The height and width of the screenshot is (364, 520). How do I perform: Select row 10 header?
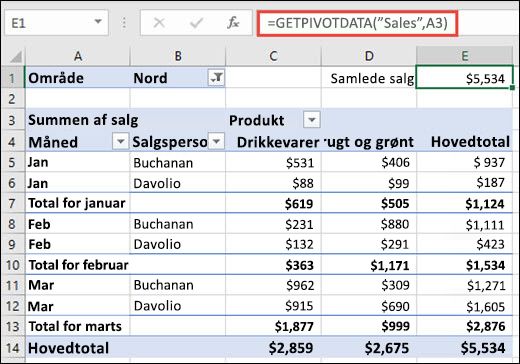point(13,265)
